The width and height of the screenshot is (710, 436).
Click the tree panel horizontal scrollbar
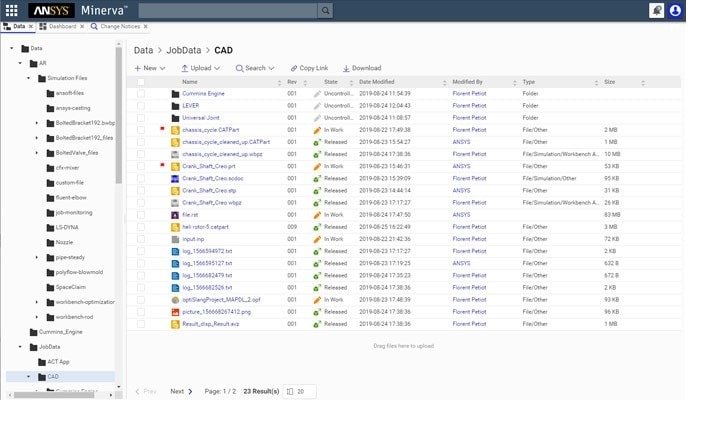[x=54, y=395]
